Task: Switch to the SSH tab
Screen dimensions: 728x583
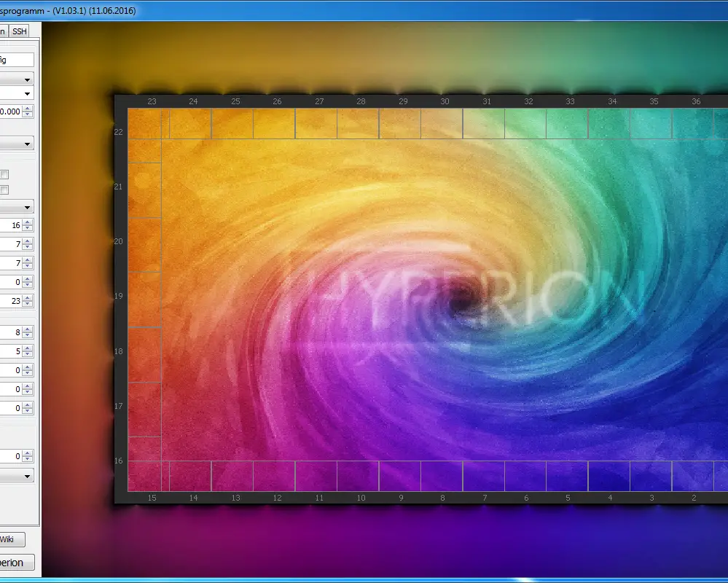Action: point(20,31)
